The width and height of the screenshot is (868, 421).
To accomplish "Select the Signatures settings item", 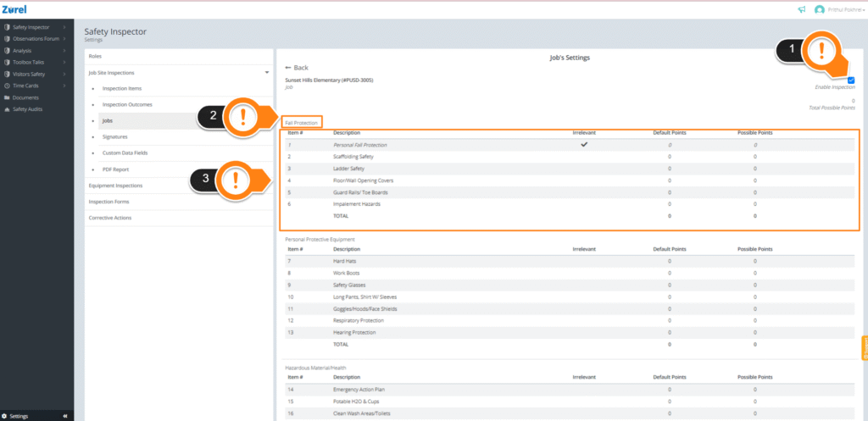I will (115, 136).
